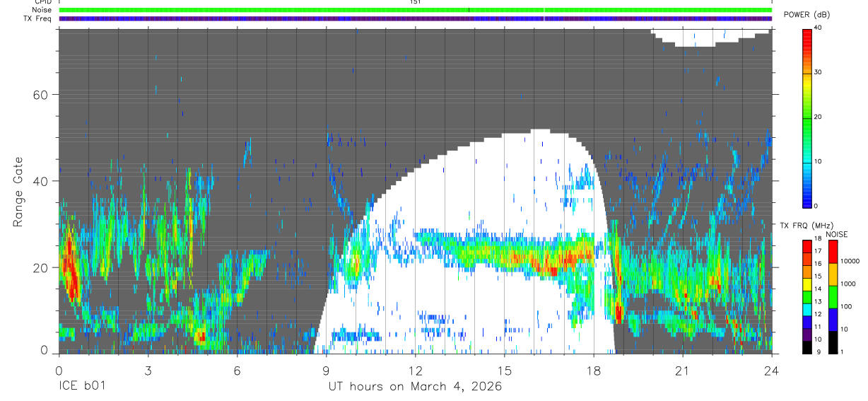Select the "14" label on TX FRQ legend

[x=819, y=289]
